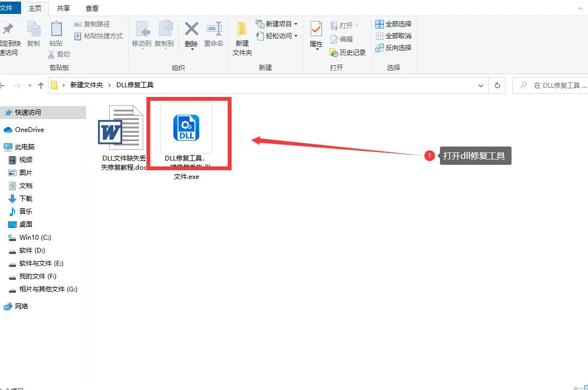Click the 固定到快速访问 pin icon
The image size is (588, 390).
[x=8, y=29]
